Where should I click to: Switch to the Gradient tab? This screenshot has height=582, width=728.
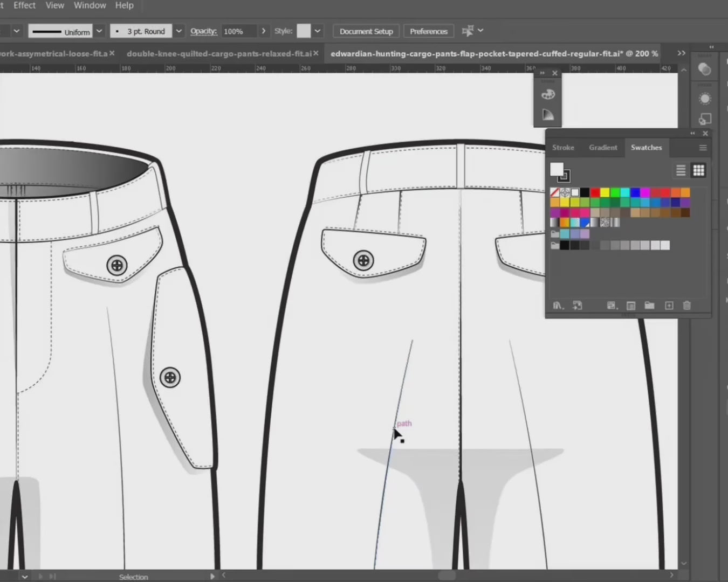[x=603, y=147]
